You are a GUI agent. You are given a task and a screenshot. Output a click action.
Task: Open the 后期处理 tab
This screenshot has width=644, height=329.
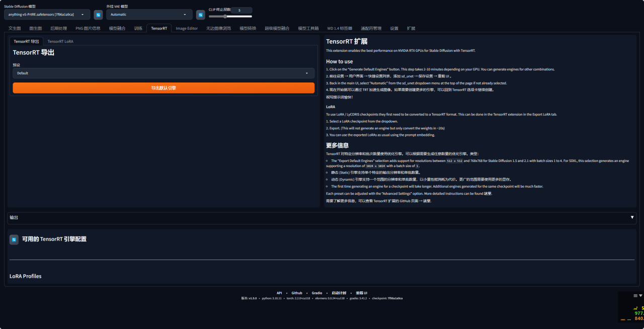pos(58,28)
